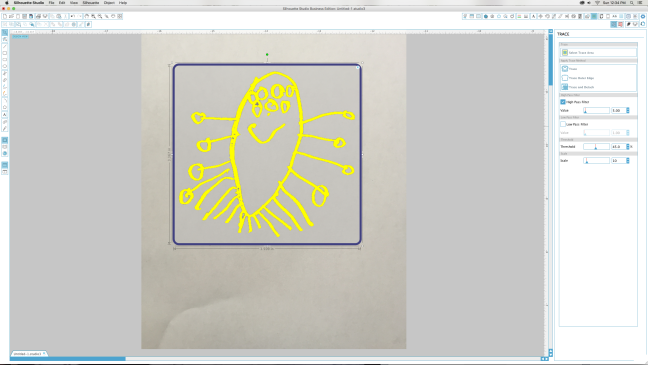Click the Undo arrow in the toolbar
The height and width of the screenshot is (365, 648).
tap(72, 16)
